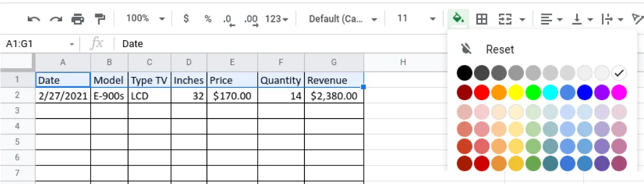Click the Price header cell
644x184 pixels.
(x=233, y=80)
